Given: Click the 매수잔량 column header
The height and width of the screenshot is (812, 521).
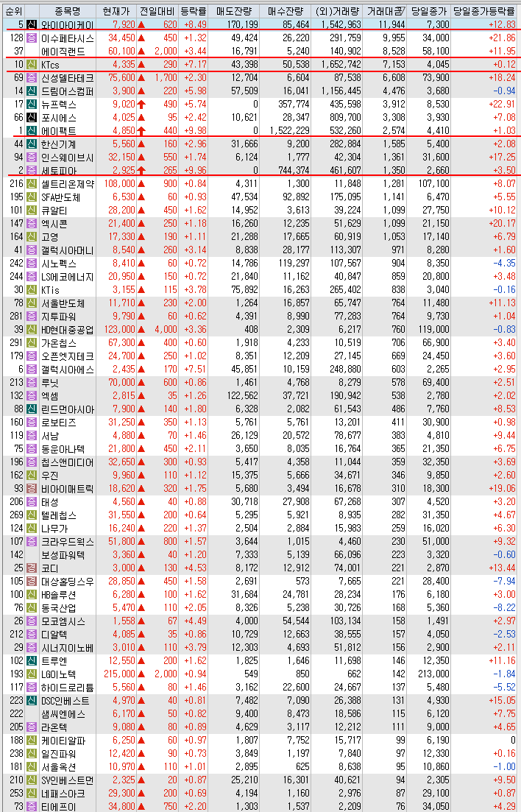Looking at the screenshot, I should [x=286, y=11].
